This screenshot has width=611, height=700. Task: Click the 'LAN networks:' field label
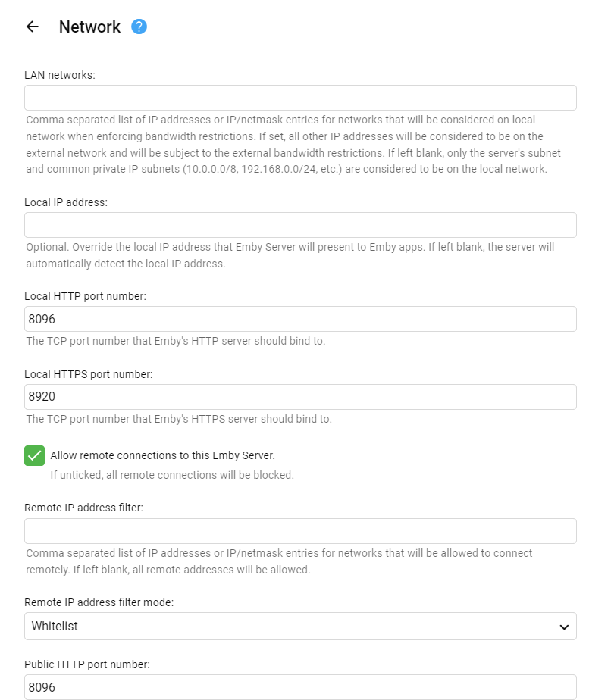[x=60, y=75]
